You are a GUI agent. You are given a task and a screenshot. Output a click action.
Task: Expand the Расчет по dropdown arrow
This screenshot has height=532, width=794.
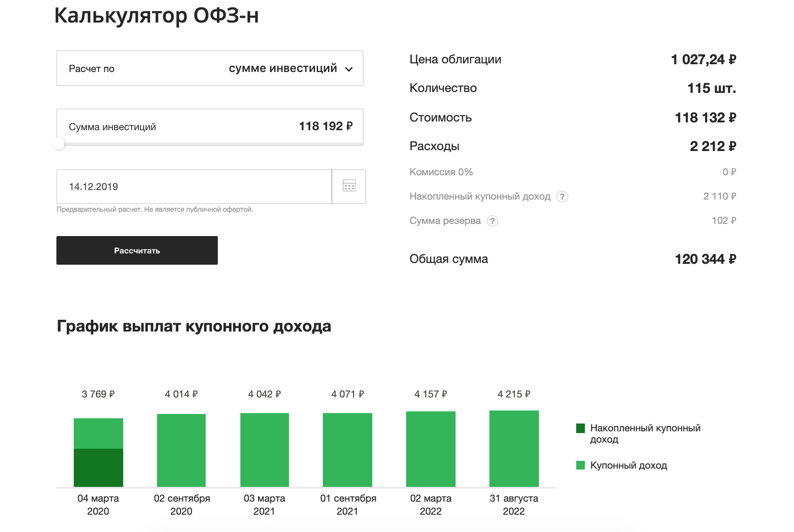point(349,69)
